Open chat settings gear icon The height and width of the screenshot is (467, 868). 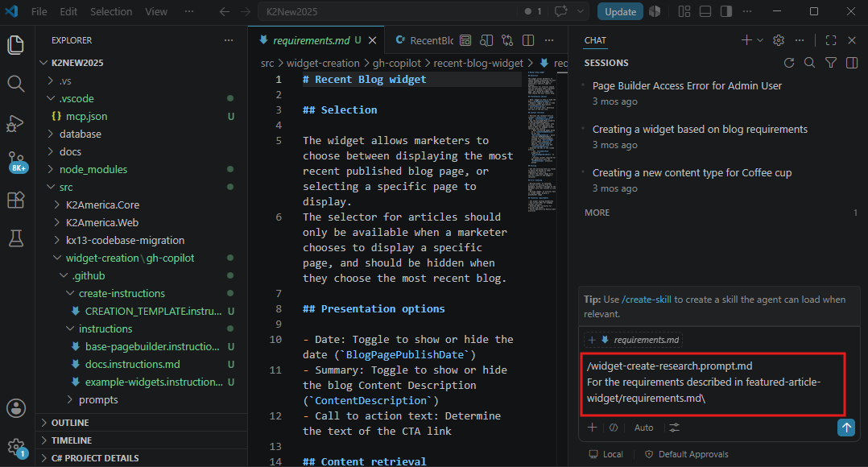[x=779, y=40]
